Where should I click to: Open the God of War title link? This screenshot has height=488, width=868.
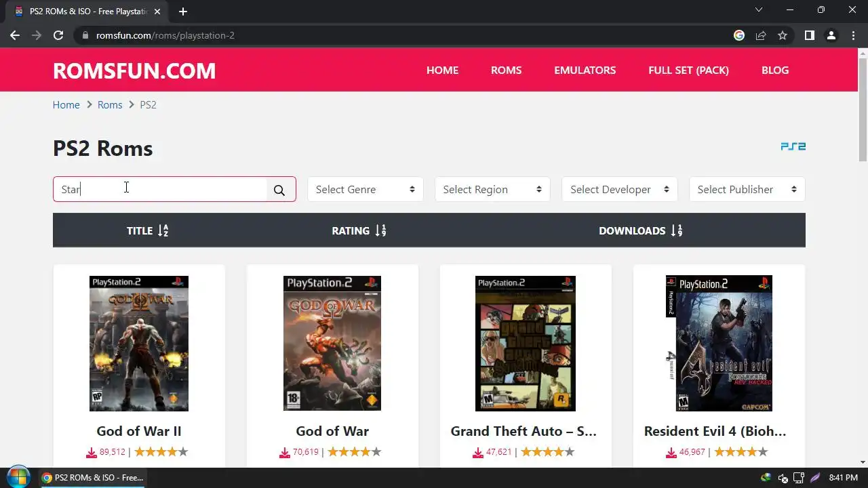click(332, 431)
